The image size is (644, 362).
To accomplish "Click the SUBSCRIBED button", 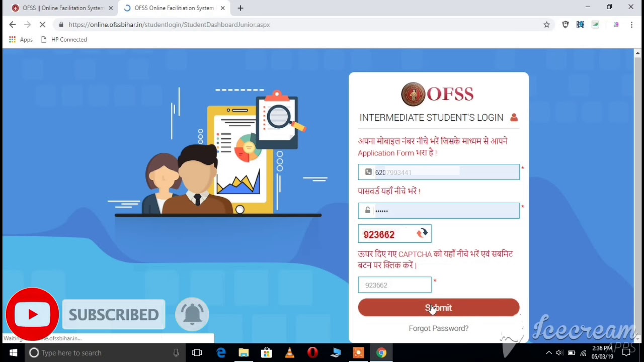I will (x=114, y=315).
